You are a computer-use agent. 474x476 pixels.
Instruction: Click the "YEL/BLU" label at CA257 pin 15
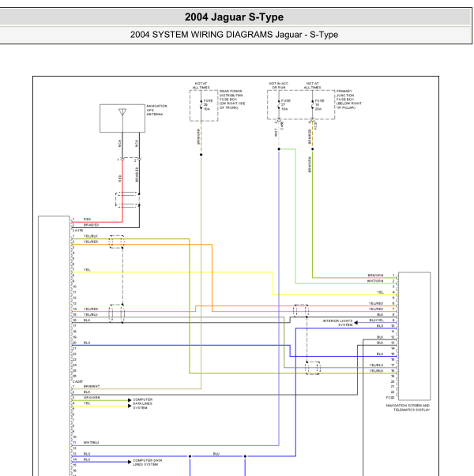pyautogui.click(x=91, y=315)
